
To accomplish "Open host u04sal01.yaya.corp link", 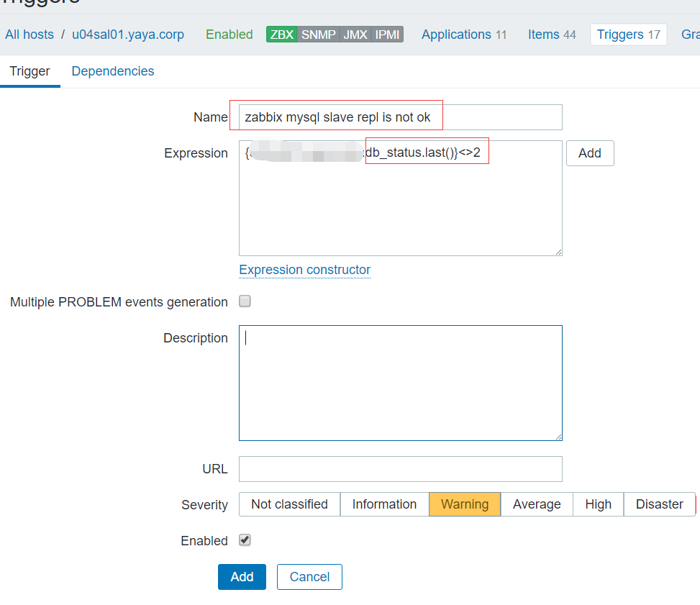I will pos(128,35).
